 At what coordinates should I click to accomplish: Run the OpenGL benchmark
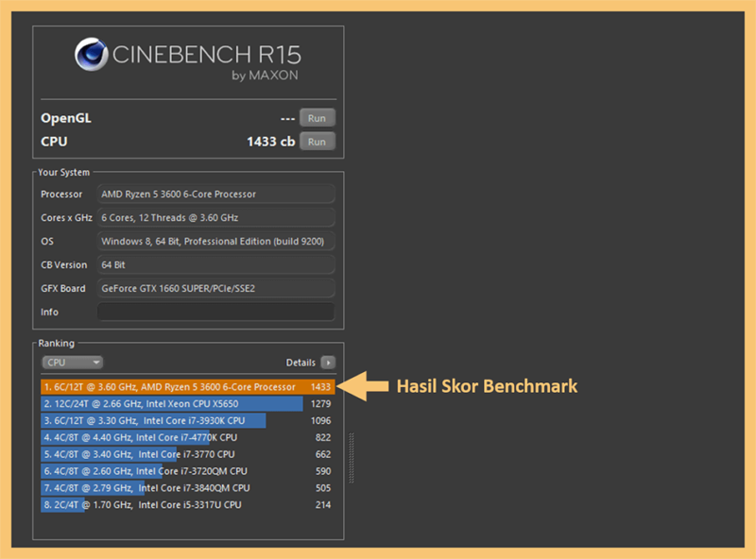click(x=317, y=118)
